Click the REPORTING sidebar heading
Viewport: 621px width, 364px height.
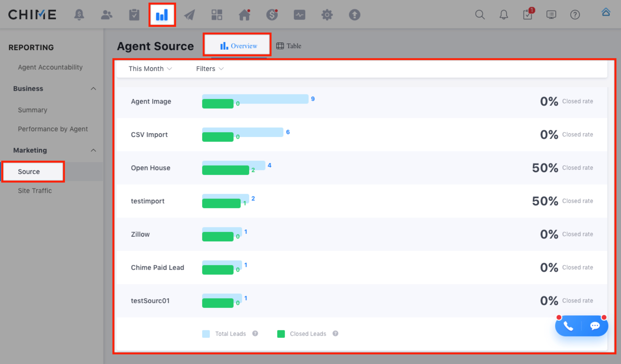(x=31, y=47)
